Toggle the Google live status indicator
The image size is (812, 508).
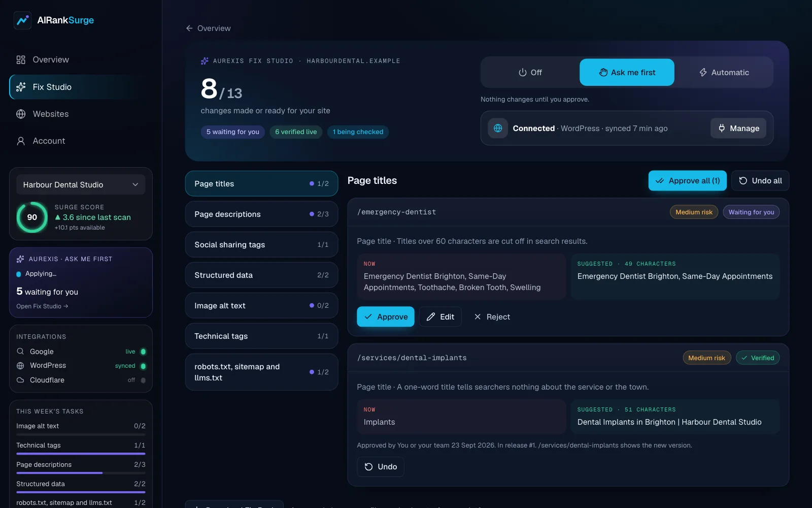pos(143,352)
